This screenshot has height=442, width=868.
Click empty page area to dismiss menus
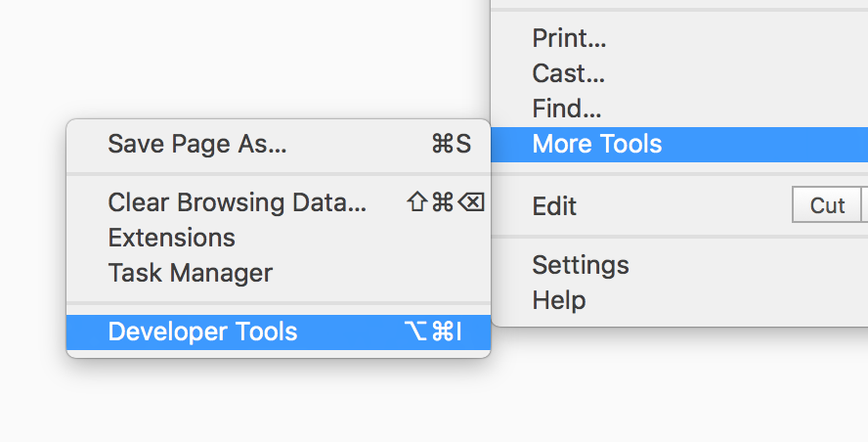pyautogui.click(x=222, y=61)
